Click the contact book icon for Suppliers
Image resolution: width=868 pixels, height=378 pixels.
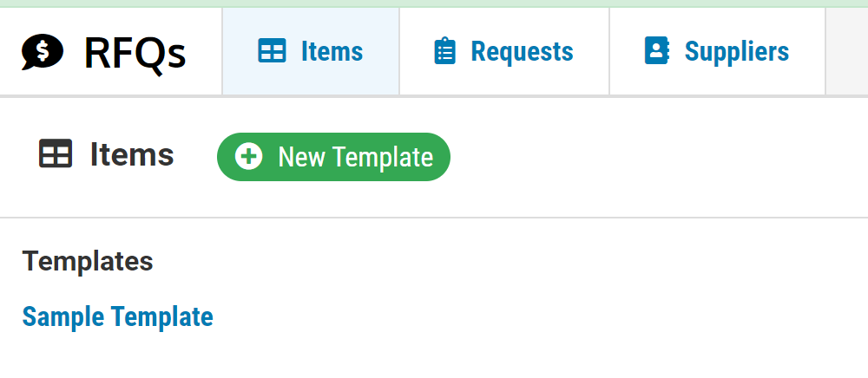tap(657, 51)
